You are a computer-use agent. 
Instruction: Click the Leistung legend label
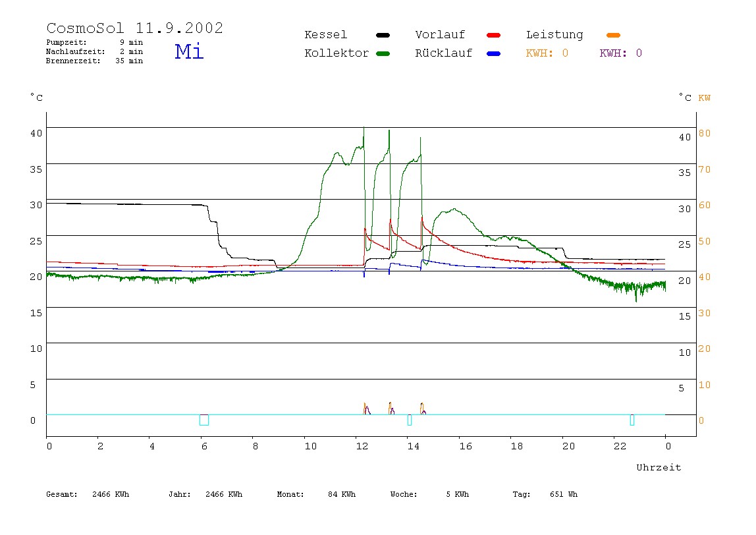554,35
